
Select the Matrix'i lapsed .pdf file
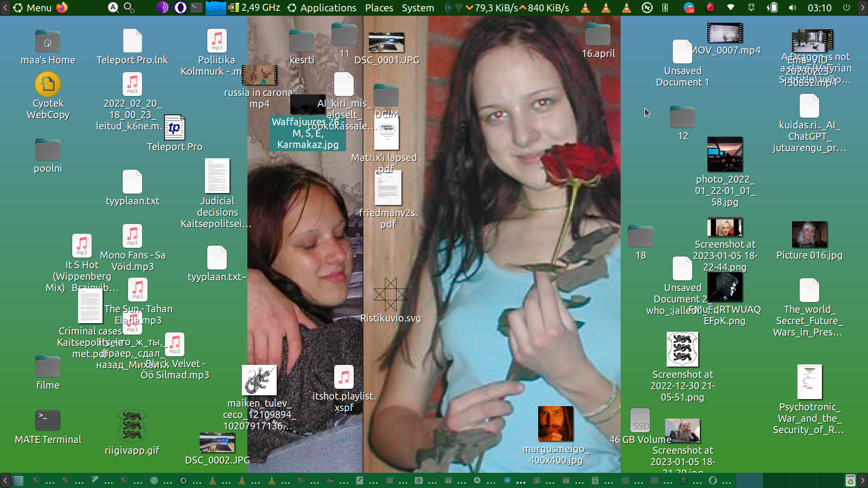386,145
